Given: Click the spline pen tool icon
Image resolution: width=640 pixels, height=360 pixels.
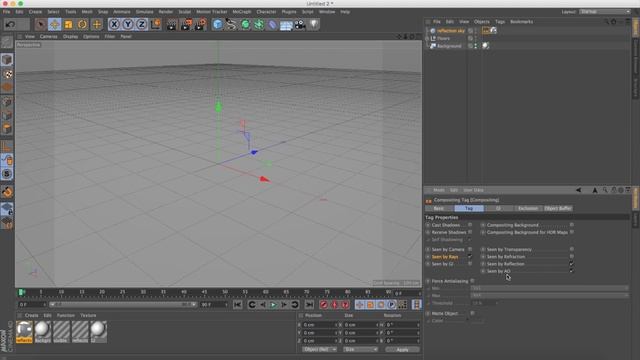Looking at the screenshot, I should pos(231,24).
